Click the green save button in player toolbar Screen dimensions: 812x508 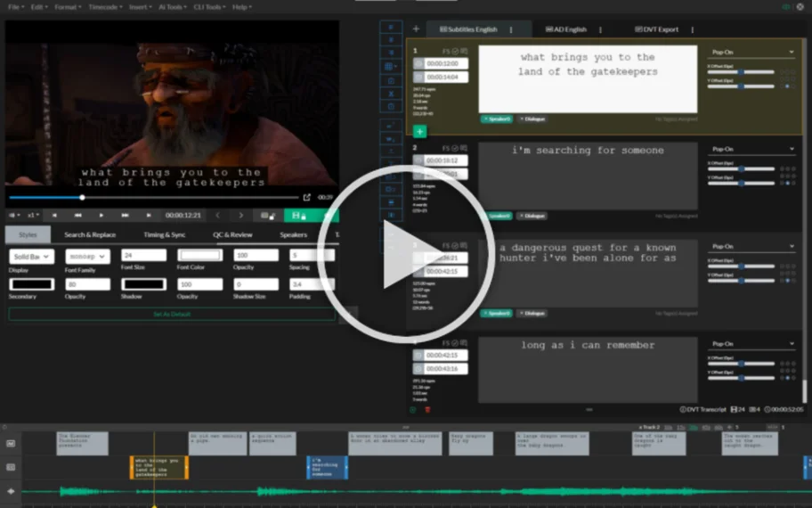[297, 215]
